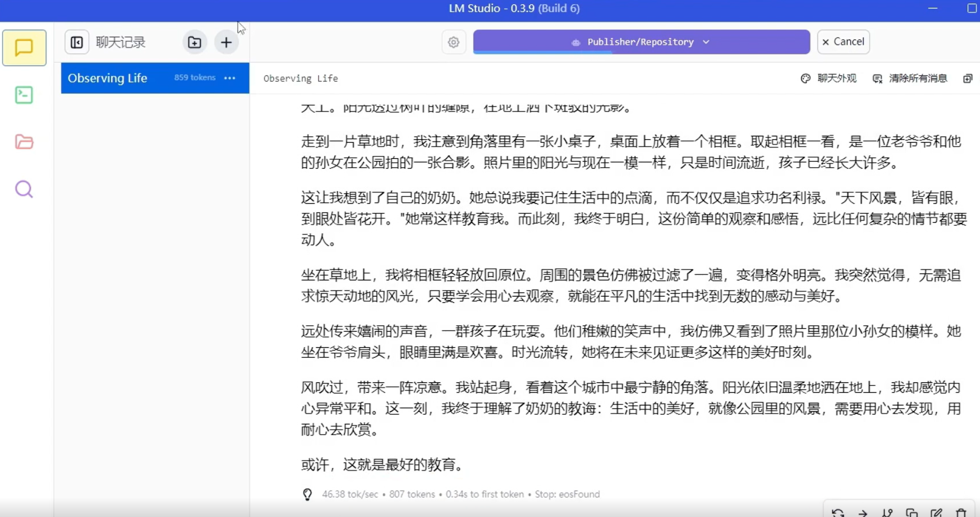The width and height of the screenshot is (980, 517).
Task: Collapse the chat history sidebar panel
Action: [77, 42]
